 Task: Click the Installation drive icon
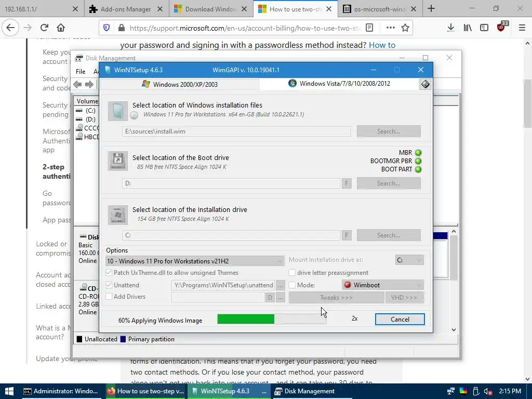click(118, 215)
